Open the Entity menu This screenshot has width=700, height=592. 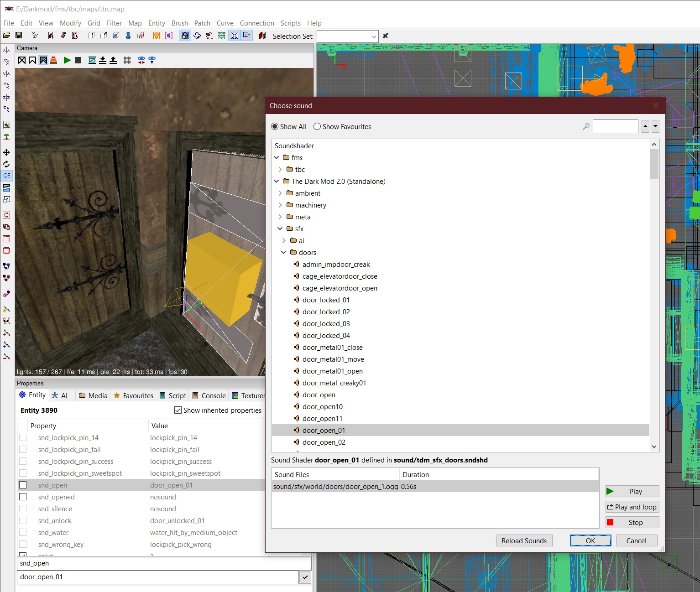(x=157, y=23)
